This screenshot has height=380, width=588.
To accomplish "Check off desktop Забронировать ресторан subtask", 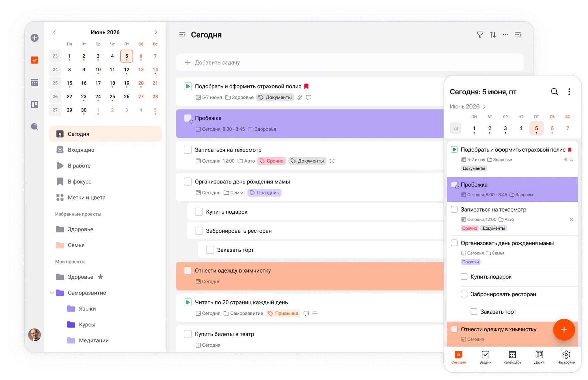I will coord(199,231).
